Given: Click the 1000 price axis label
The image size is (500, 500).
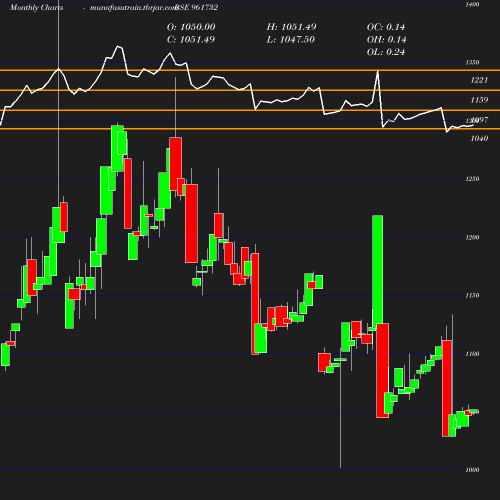Looking at the screenshot, I should (472, 470).
